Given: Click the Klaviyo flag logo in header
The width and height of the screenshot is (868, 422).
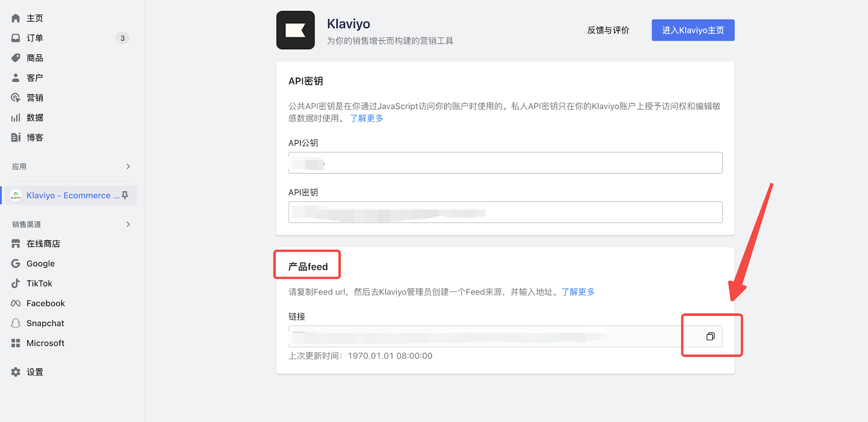Looking at the screenshot, I should 296,30.
